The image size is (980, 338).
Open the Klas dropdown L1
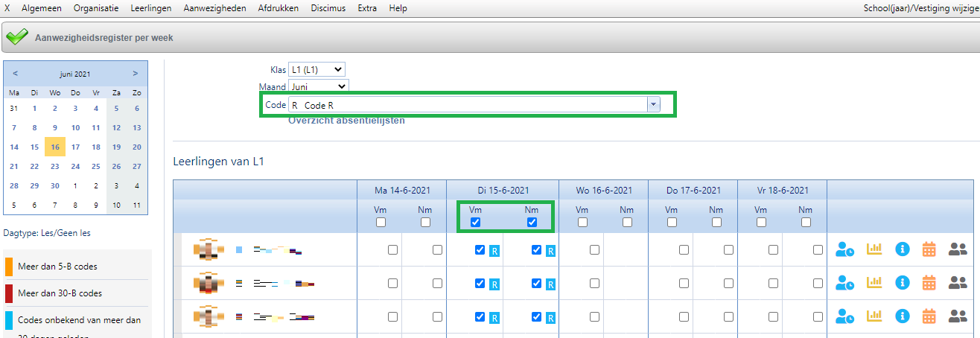point(316,69)
